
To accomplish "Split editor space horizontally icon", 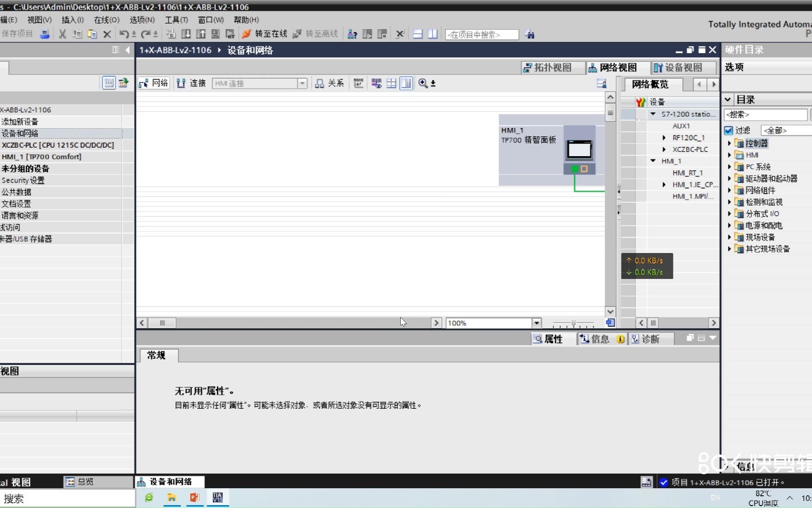I will pos(418,34).
